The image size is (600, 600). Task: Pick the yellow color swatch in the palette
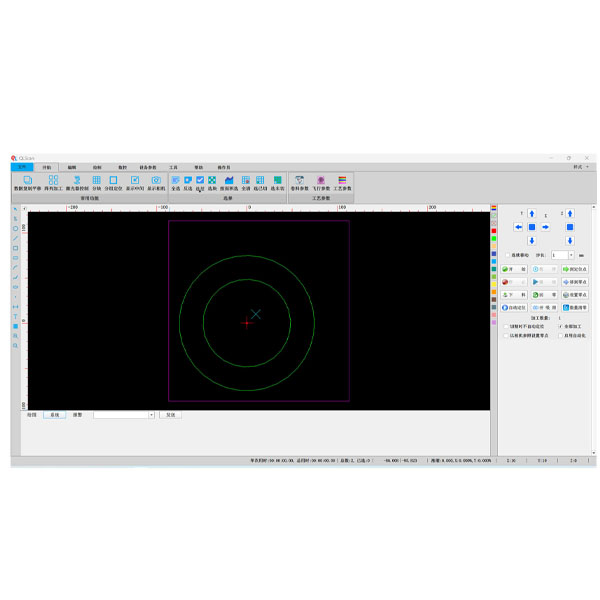(494, 284)
